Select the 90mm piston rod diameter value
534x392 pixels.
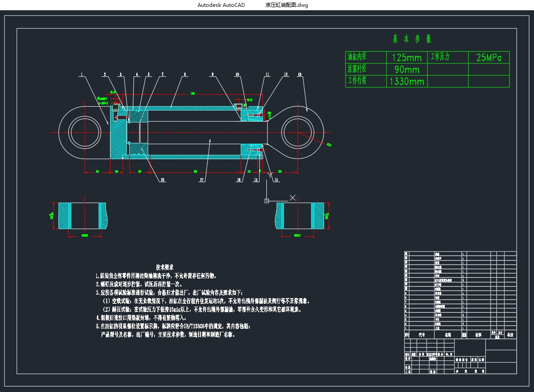(406, 70)
